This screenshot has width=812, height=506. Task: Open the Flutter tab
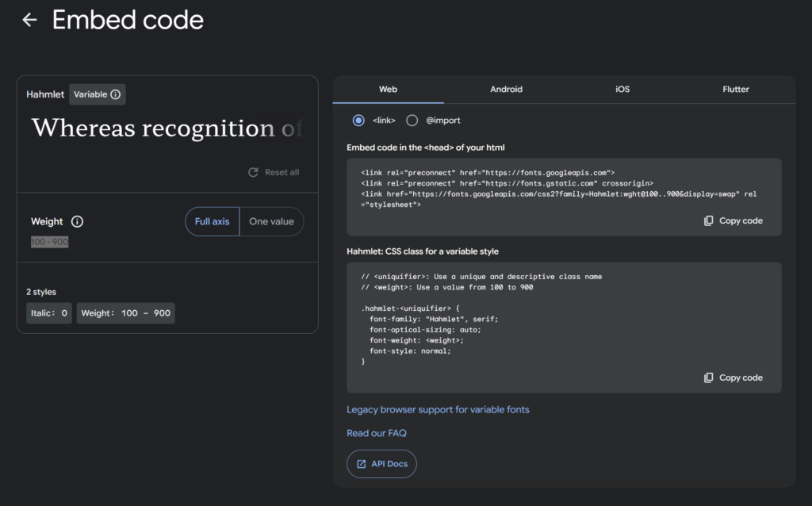tap(735, 89)
